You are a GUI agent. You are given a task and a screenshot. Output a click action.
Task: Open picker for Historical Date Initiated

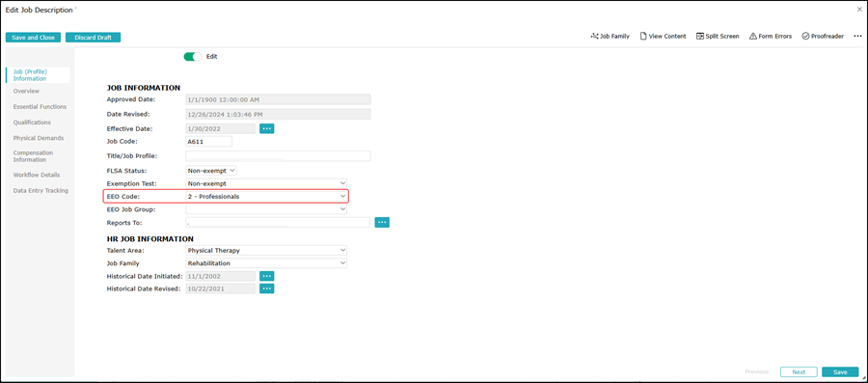pyautogui.click(x=267, y=276)
